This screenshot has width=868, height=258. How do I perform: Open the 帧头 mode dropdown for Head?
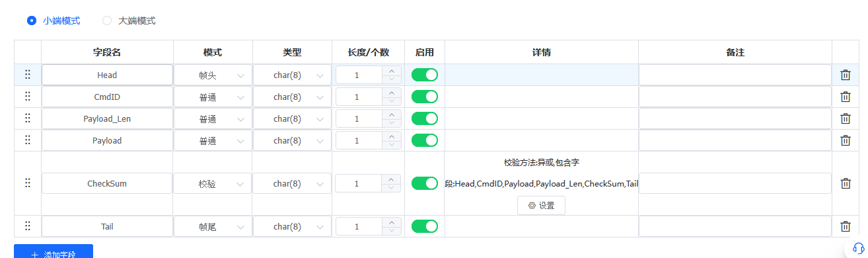coord(213,75)
